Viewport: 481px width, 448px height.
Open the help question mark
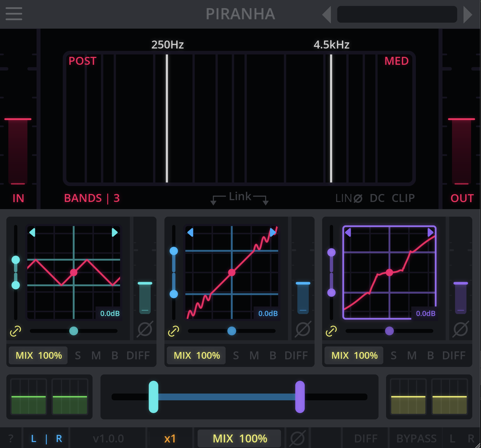pyautogui.click(x=11, y=438)
